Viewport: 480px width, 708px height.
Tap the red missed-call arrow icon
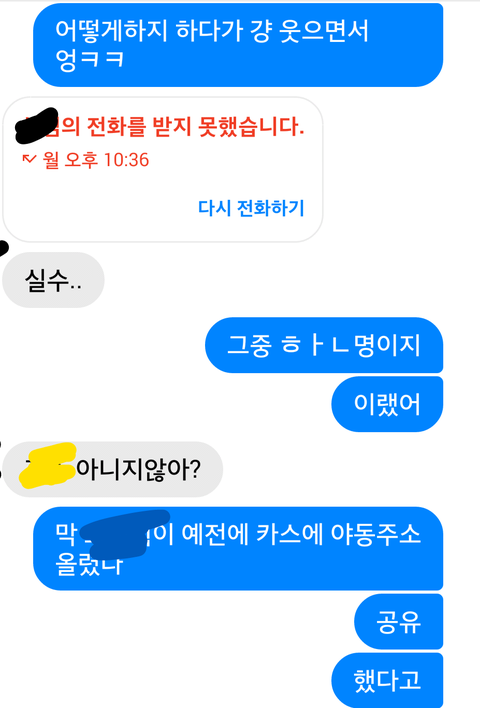[29, 159]
